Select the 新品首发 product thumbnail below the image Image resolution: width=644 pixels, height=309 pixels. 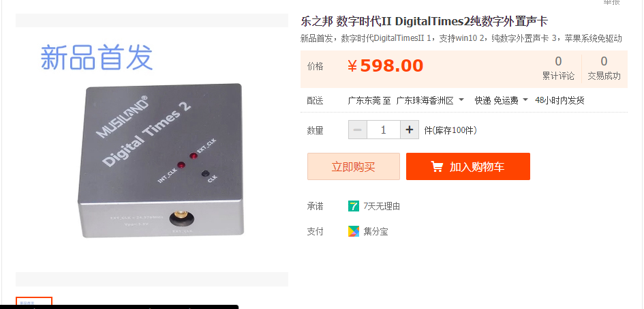pos(34,302)
